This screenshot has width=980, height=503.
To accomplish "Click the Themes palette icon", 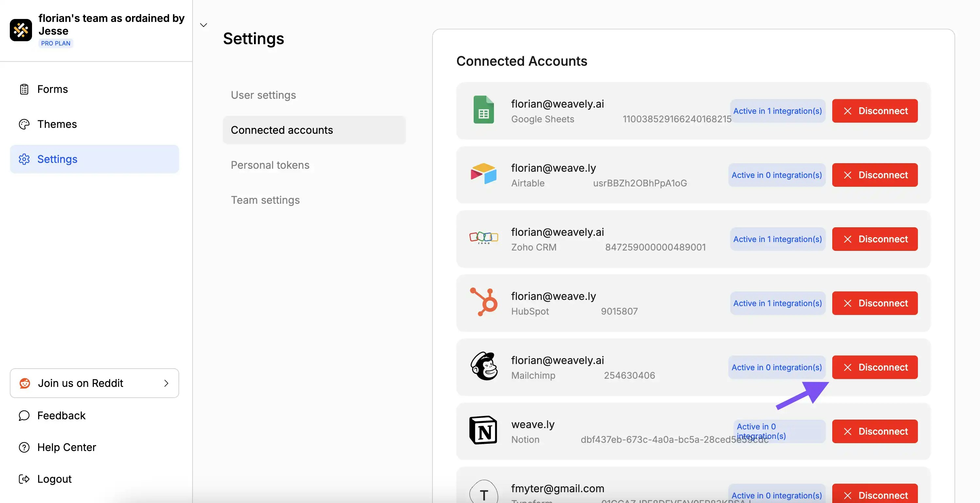I will 24,124.
